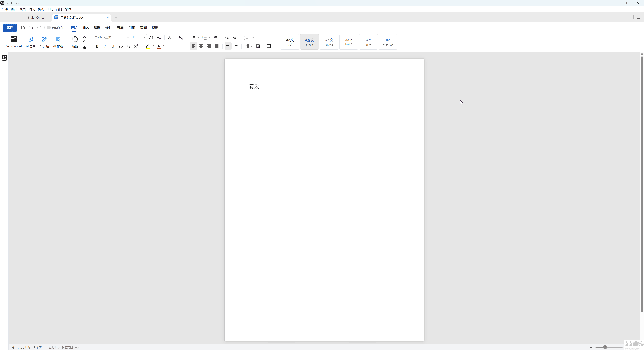Toggle bold formatting
This screenshot has height=350, width=644.
click(x=97, y=46)
